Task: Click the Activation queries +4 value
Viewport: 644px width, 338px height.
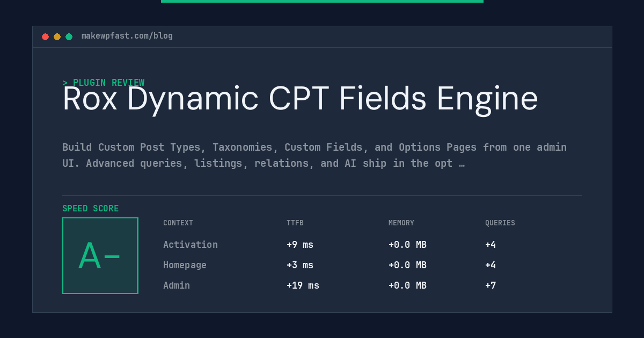Action: click(x=491, y=245)
